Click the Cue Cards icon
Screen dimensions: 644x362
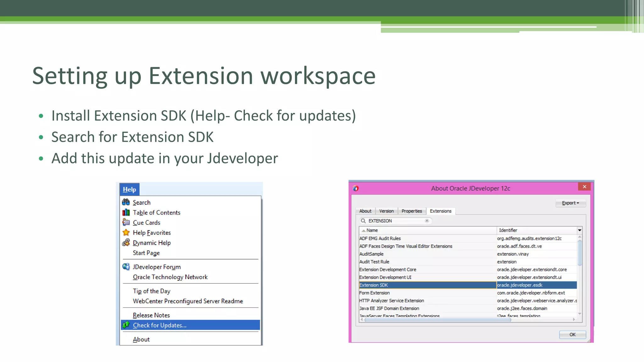pyautogui.click(x=126, y=222)
